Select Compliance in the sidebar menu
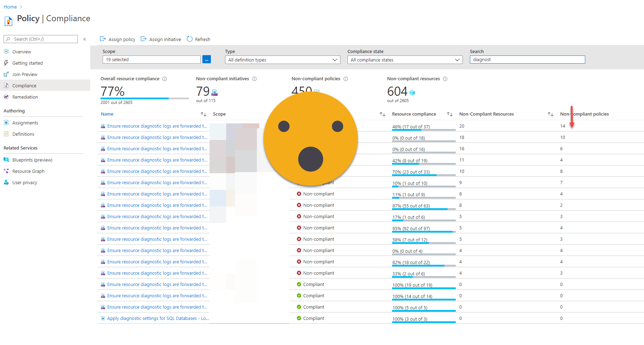The height and width of the screenshot is (345, 644). pos(25,85)
